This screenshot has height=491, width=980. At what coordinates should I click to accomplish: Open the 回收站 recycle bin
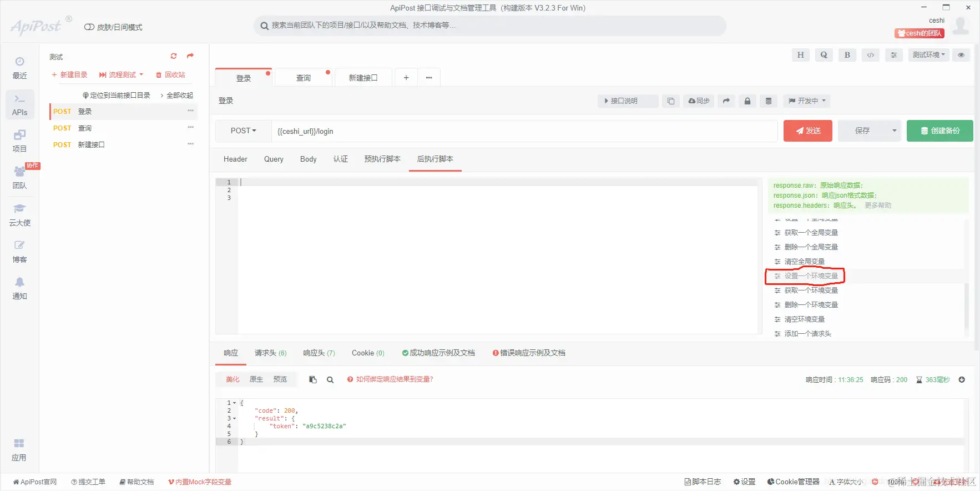(170, 74)
